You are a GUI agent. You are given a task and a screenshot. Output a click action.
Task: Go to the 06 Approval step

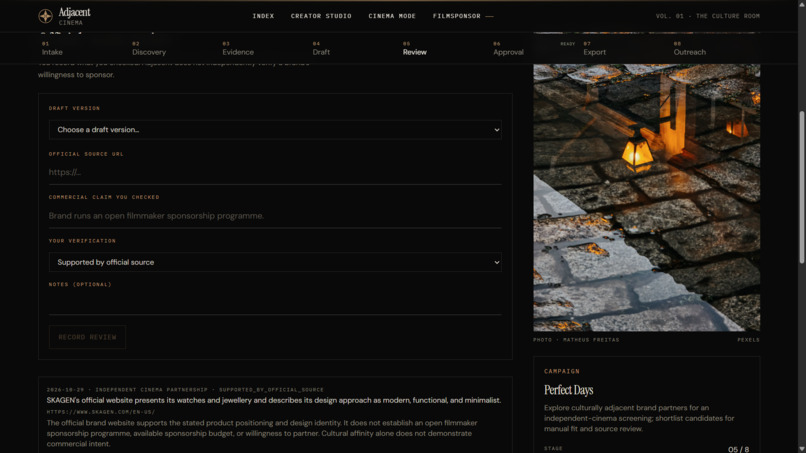tap(508, 48)
